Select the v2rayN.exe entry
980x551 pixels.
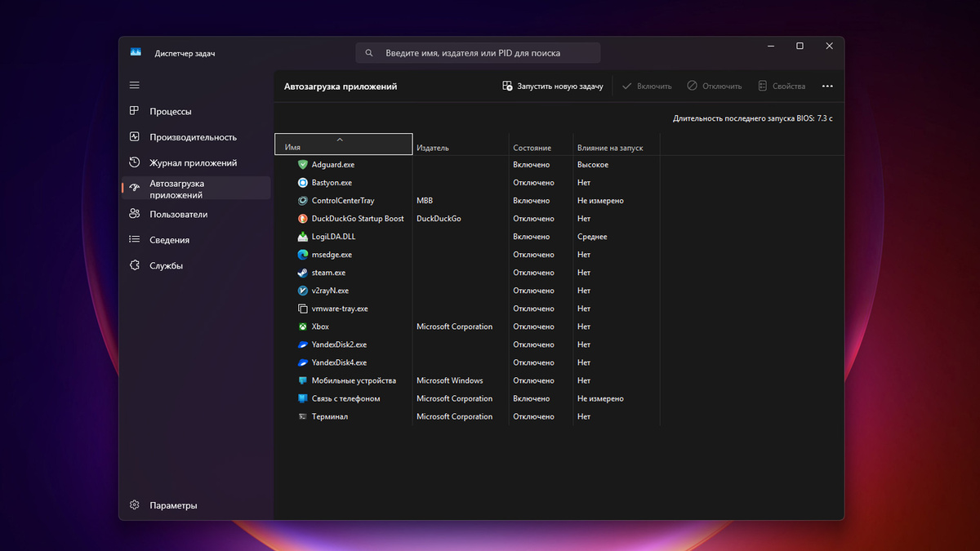(x=330, y=291)
